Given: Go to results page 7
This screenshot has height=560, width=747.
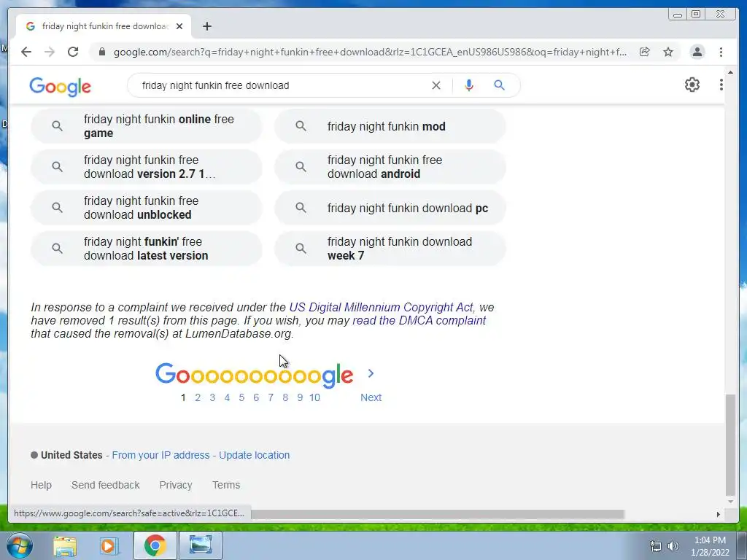Looking at the screenshot, I should 271,397.
